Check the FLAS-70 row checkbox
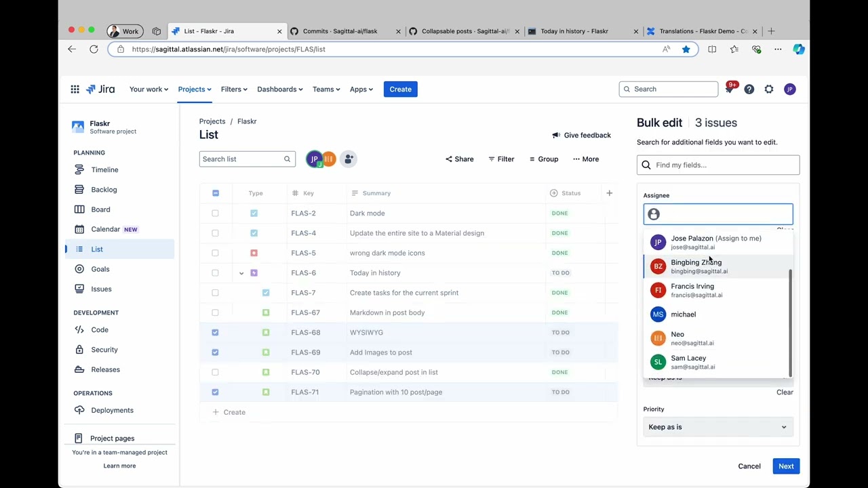 [215, 372]
